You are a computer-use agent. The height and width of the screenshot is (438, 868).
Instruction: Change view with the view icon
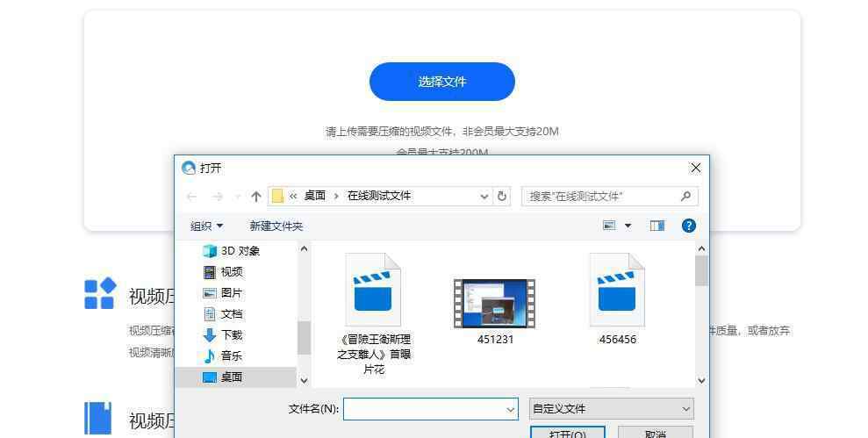coord(609,226)
